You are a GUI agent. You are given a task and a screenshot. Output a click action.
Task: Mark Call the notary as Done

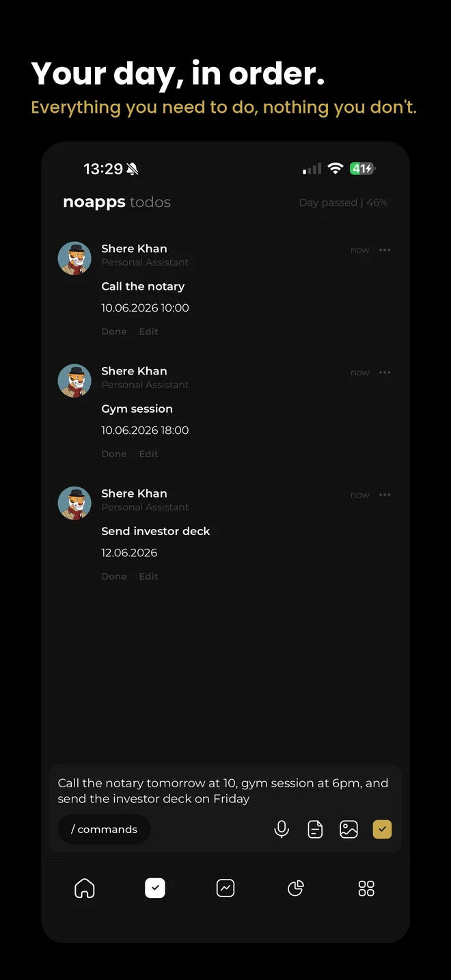tap(114, 331)
